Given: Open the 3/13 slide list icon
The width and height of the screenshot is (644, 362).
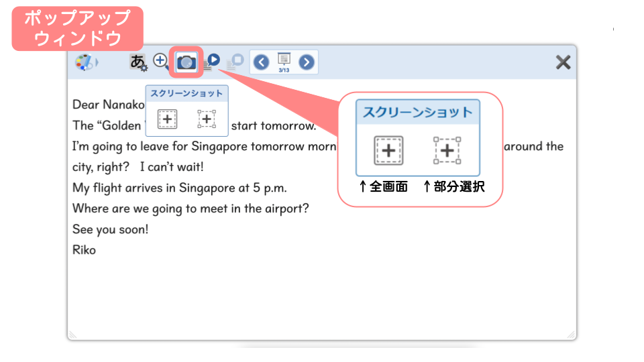Looking at the screenshot, I should [x=284, y=61].
